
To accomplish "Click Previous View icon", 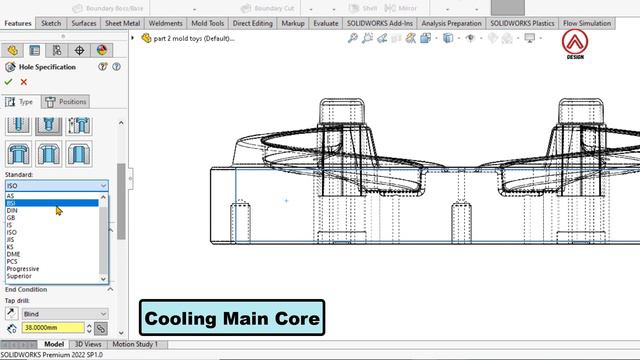I will coord(382,38).
